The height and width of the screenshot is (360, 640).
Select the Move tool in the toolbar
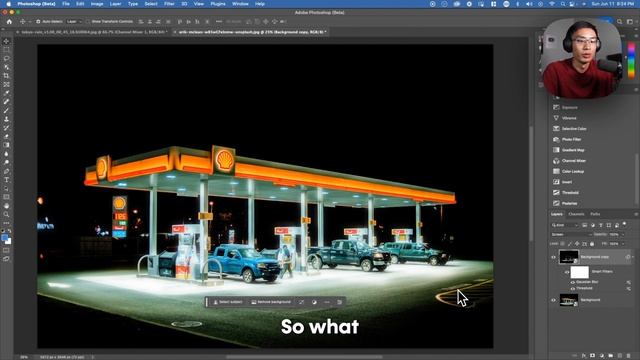7,41
